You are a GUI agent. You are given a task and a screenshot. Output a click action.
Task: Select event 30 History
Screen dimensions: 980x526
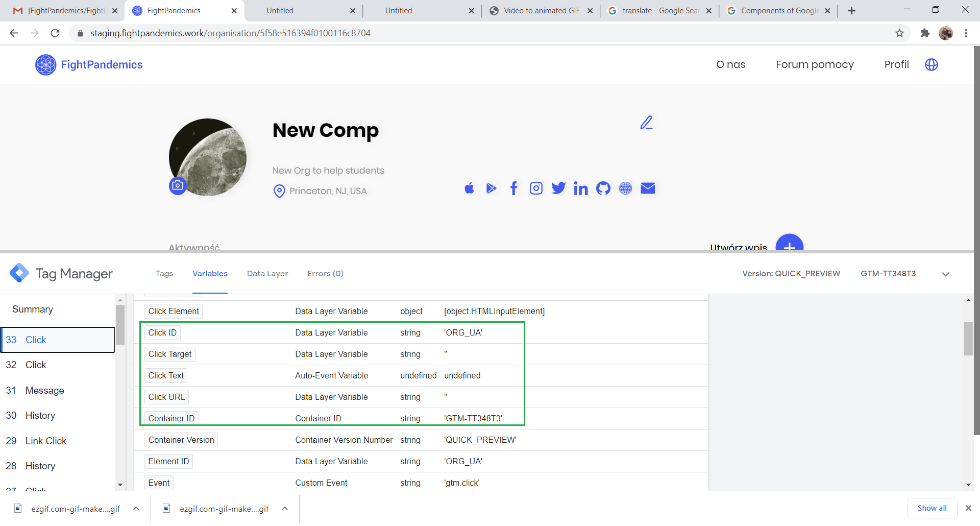click(x=58, y=416)
